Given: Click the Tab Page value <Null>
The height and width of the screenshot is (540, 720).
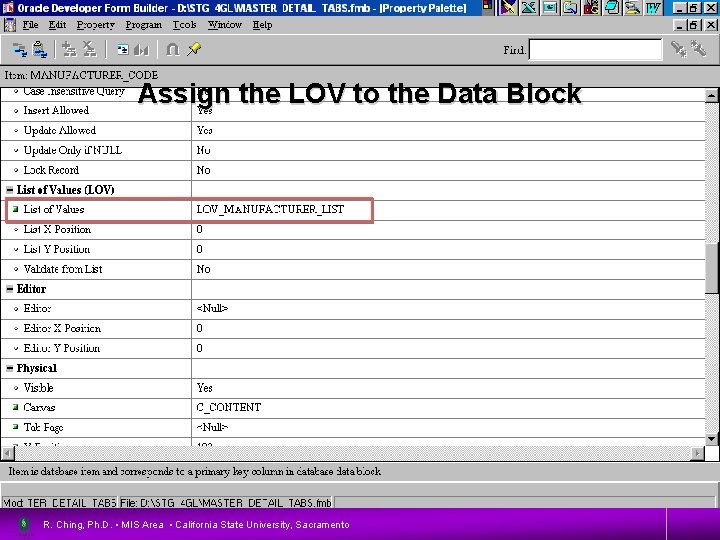Looking at the screenshot, I should (x=212, y=427).
